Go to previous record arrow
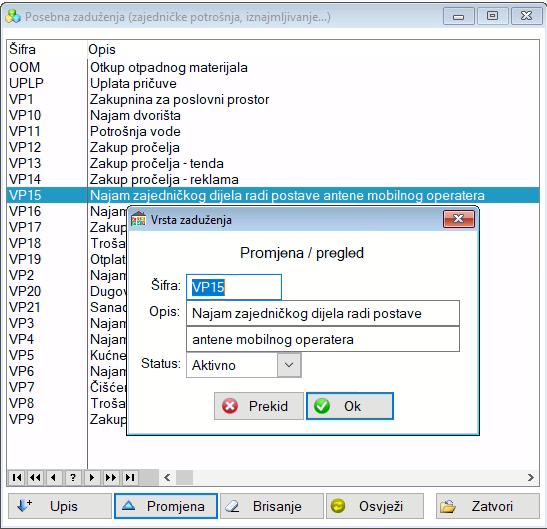The height and width of the screenshot is (529, 547). (x=54, y=477)
